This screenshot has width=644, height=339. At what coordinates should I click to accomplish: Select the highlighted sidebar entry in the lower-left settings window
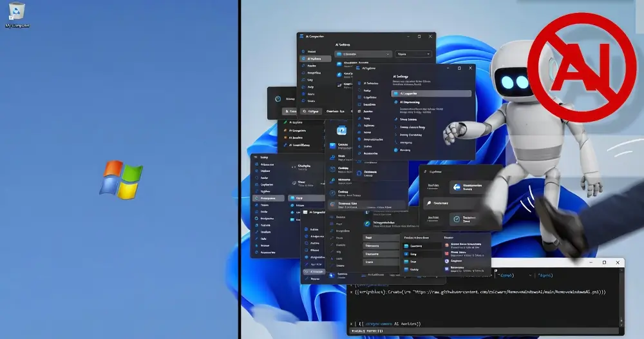tap(269, 198)
